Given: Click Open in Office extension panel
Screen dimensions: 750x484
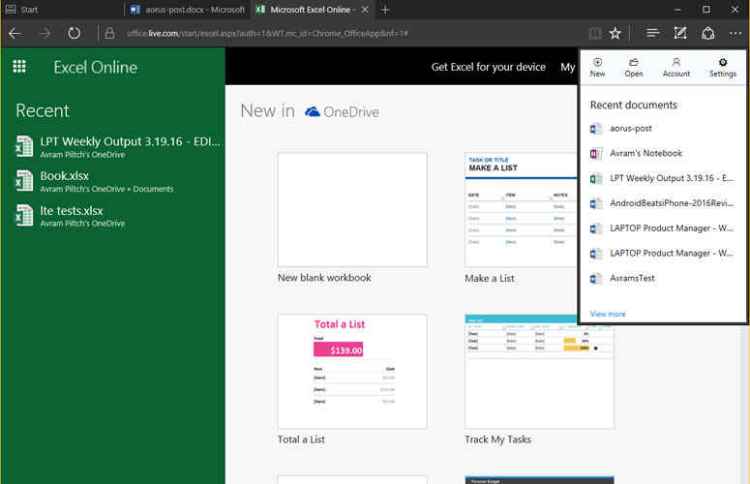Looking at the screenshot, I should pos(634,67).
